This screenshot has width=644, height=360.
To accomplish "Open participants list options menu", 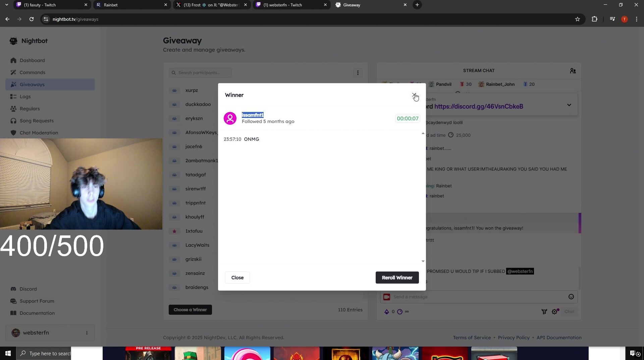I will 358,73.
